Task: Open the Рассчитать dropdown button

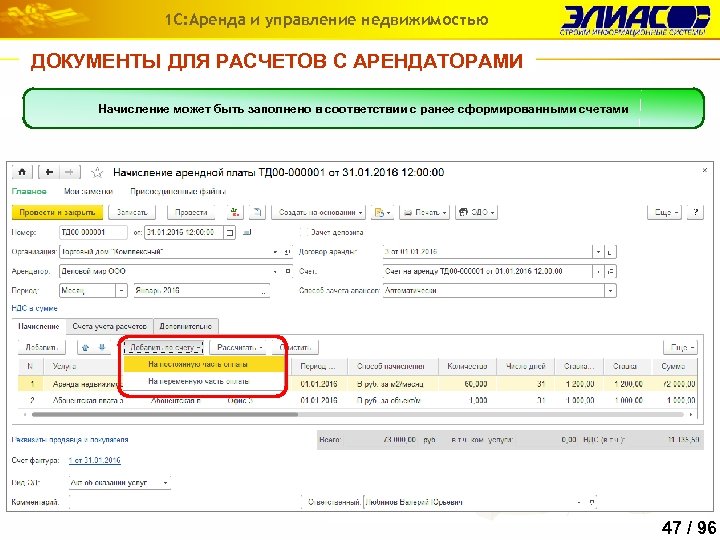Action: pos(240,348)
